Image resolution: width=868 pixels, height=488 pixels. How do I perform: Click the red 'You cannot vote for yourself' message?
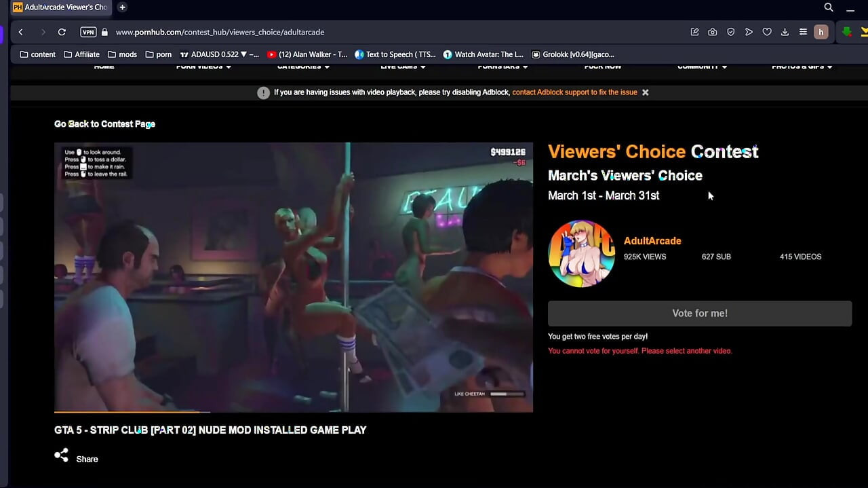(x=640, y=351)
